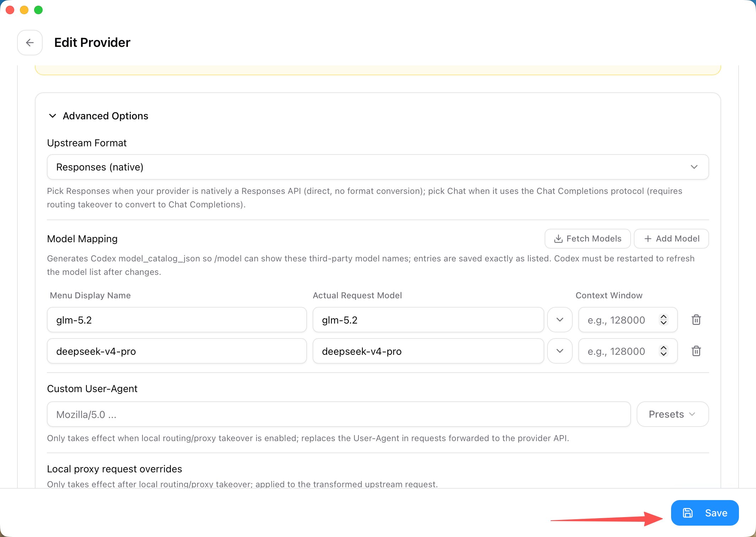
Task: Edit the glm-5.2 actual request model field
Action: tap(428, 320)
